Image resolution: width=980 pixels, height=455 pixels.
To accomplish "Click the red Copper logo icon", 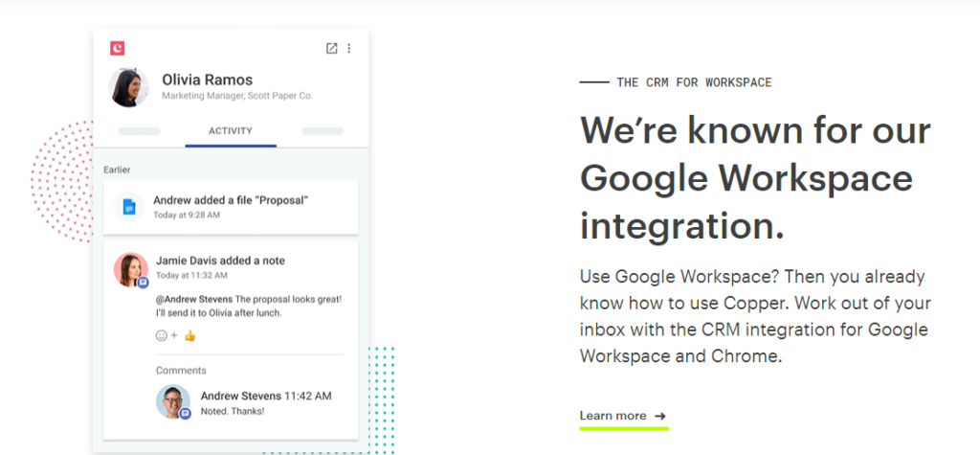I will (x=117, y=48).
